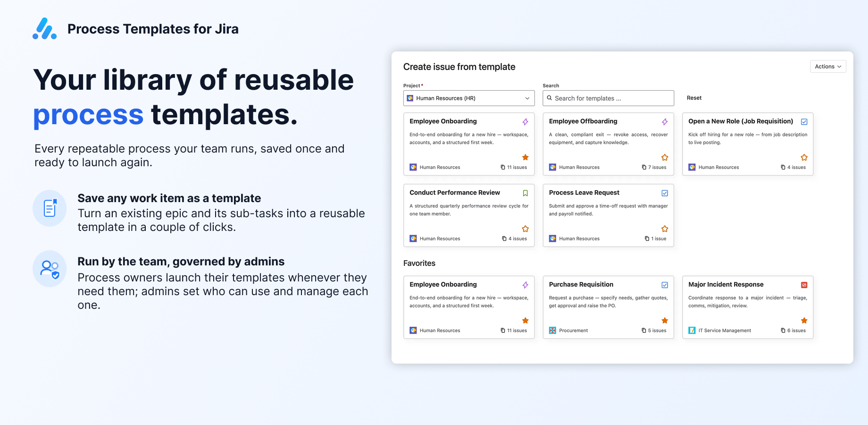Click the Create issue from template heading
The image size is (868, 425).
tap(459, 67)
